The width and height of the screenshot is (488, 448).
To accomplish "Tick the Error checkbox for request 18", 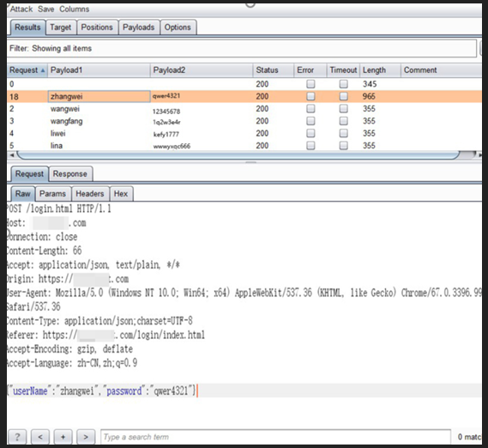I will (x=310, y=96).
